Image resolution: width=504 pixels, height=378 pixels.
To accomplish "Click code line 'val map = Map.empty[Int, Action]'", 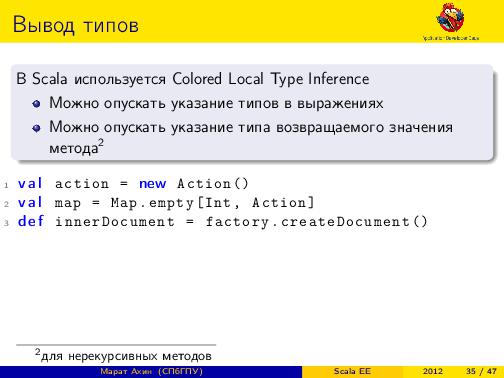I will [166, 203].
